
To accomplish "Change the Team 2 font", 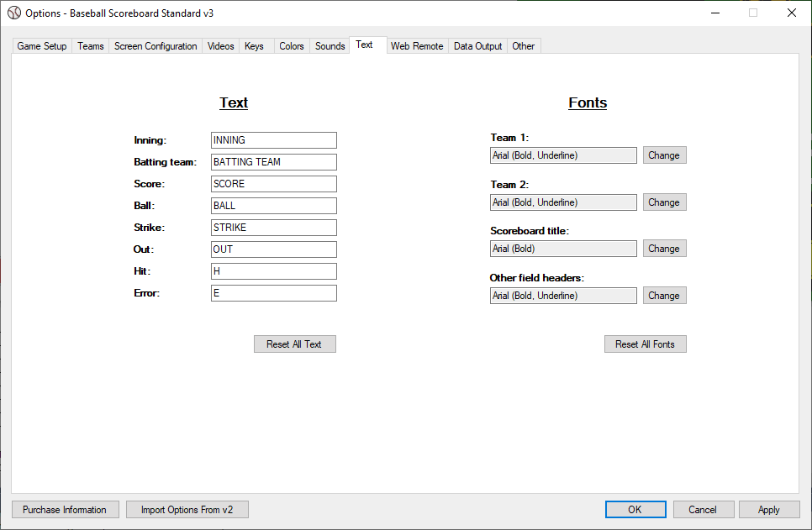I will (x=664, y=202).
